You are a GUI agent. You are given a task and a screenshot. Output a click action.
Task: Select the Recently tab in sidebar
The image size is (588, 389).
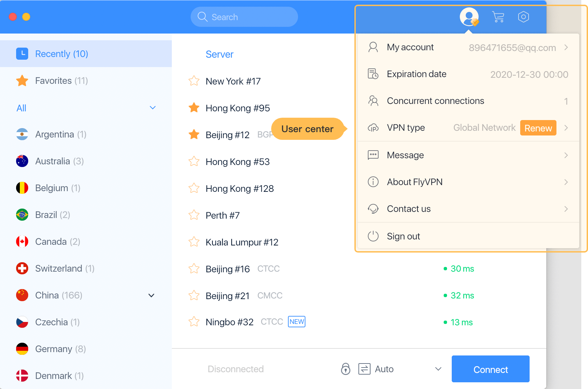click(86, 54)
